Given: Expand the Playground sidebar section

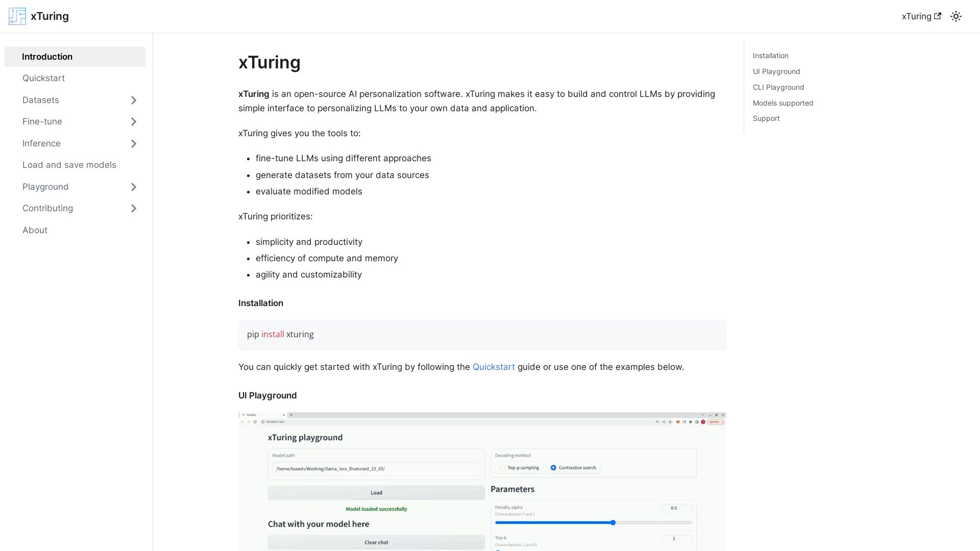Looking at the screenshot, I should click(134, 187).
